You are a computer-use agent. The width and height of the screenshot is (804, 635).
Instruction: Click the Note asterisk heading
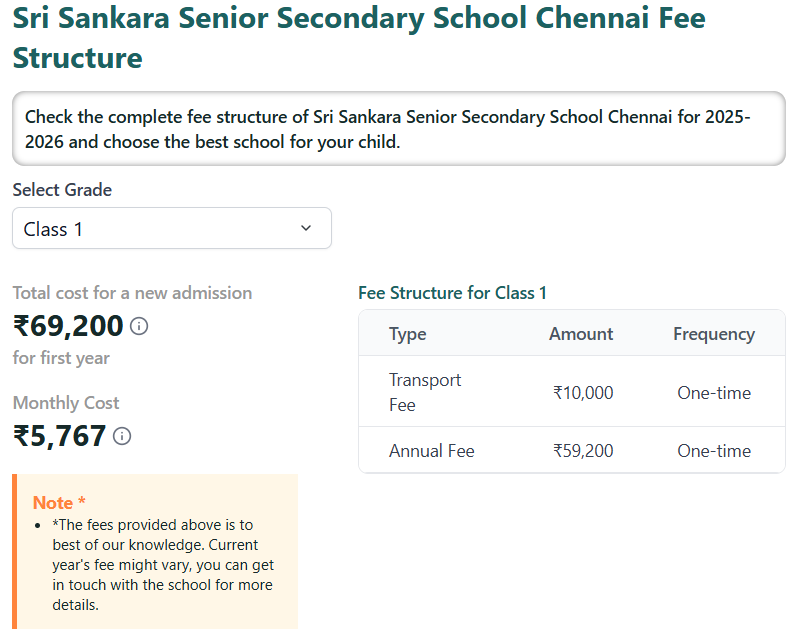pos(57,502)
